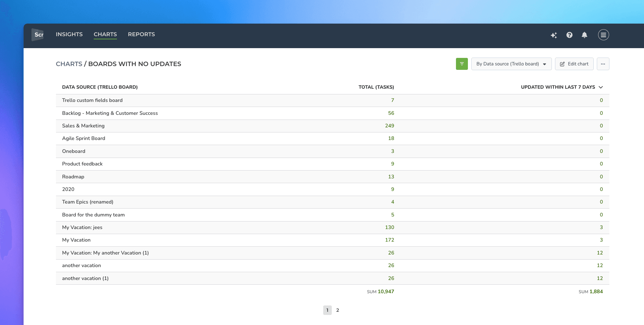The height and width of the screenshot is (325, 644).
Task: Sort by Updated within last 7 days column
Action: click(562, 87)
